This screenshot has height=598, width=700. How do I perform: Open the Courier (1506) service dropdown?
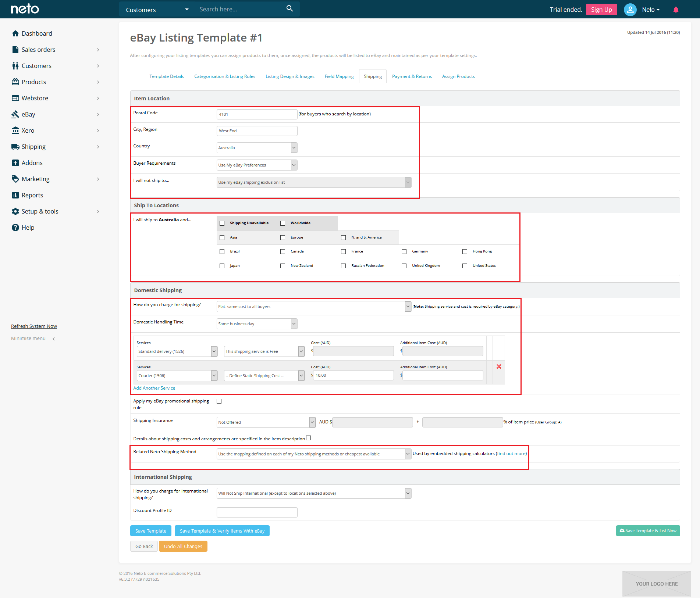[x=177, y=376]
